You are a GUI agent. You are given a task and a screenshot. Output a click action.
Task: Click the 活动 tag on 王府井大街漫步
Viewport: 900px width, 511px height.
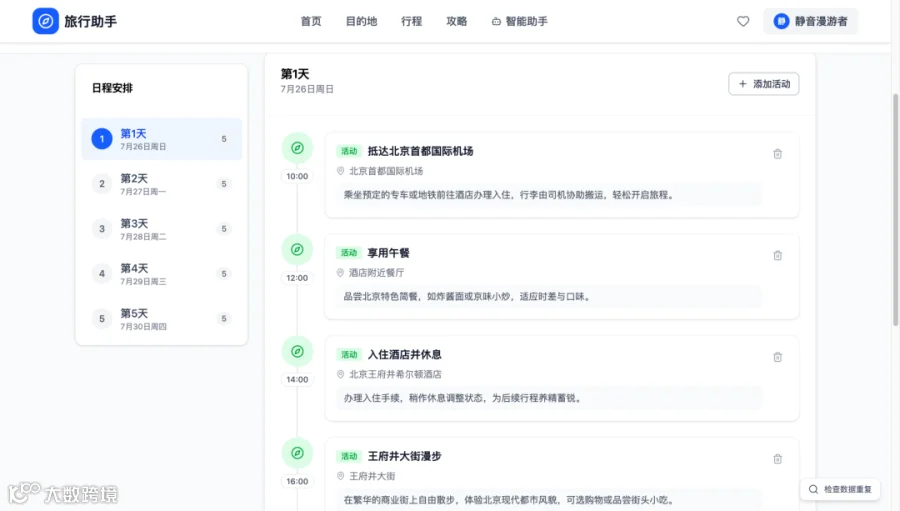(349, 456)
